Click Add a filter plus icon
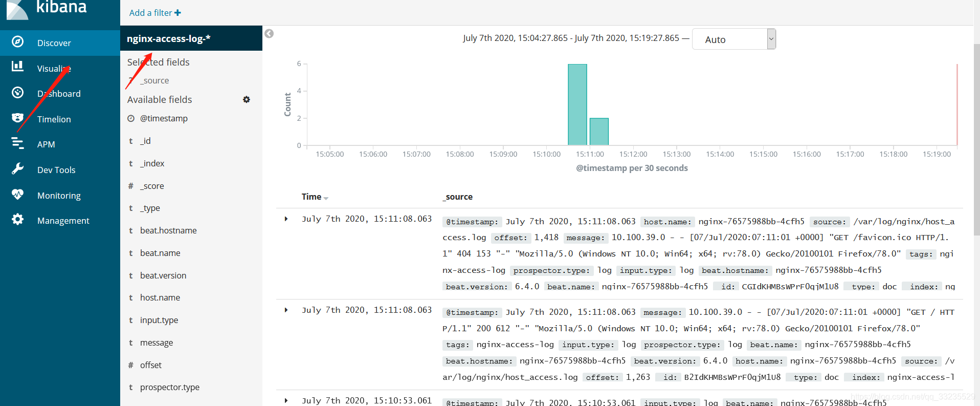 point(177,13)
